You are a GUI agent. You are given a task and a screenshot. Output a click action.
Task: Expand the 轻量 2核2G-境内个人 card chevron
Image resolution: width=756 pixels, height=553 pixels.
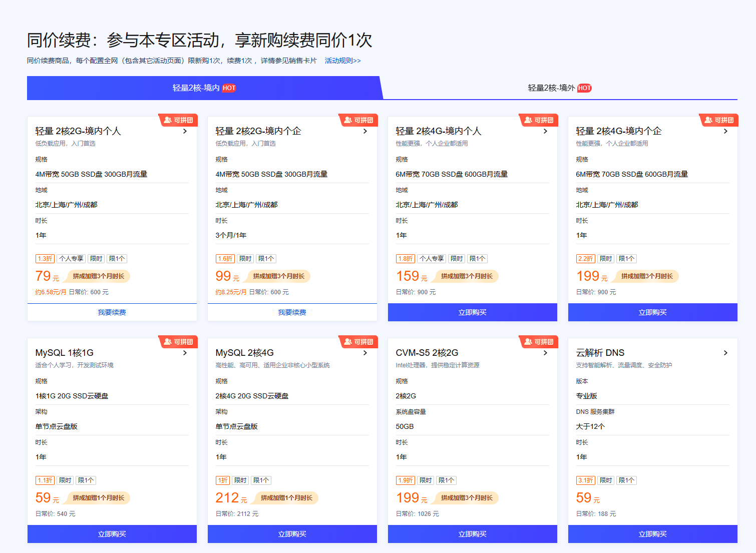pos(185,131)
